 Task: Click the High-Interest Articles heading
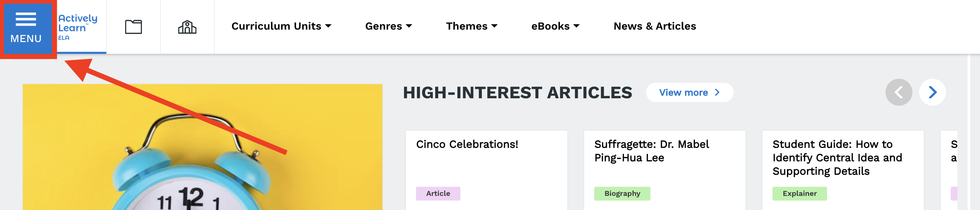(517, 93)
